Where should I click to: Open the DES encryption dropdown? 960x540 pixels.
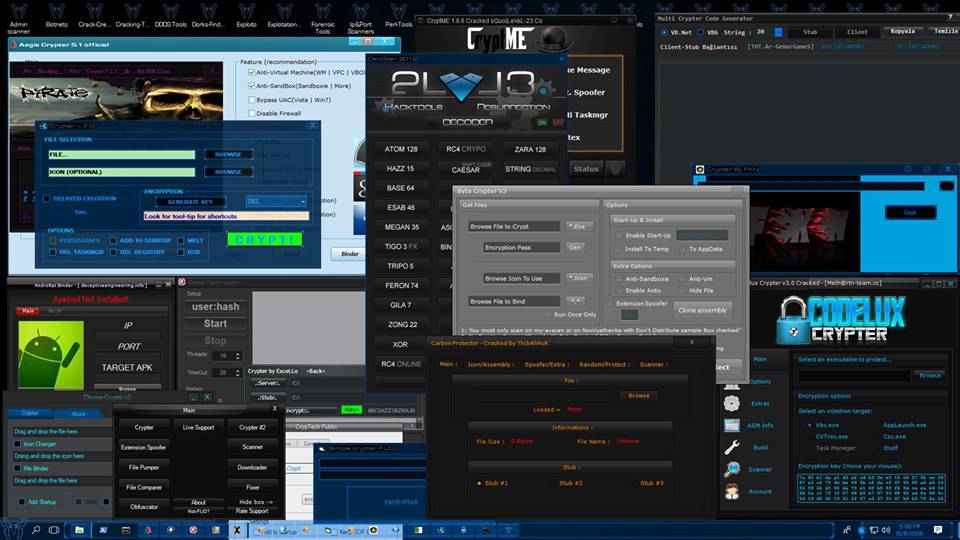tap(276, 201)
